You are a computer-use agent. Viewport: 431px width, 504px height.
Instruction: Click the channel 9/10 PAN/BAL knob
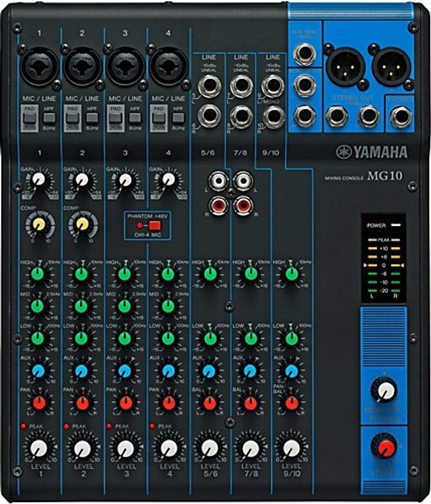(292, 403)
